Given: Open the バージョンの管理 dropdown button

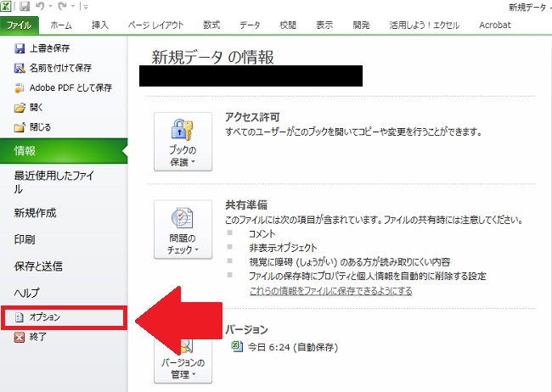Looking at the screenshot, I should [x=183, y=359].
